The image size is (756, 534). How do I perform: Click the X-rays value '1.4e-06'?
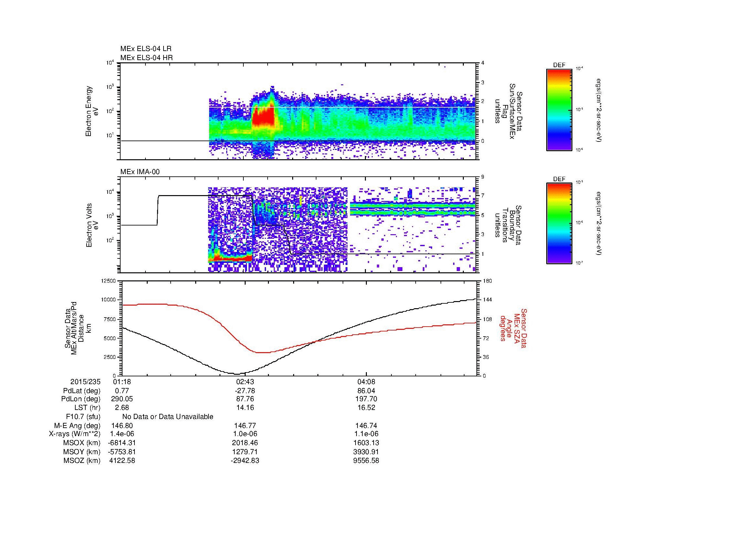[x=122, y=434]
